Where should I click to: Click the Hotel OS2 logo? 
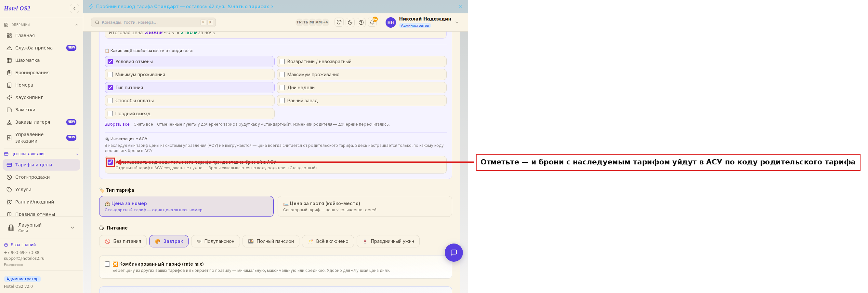click(17, 8)
